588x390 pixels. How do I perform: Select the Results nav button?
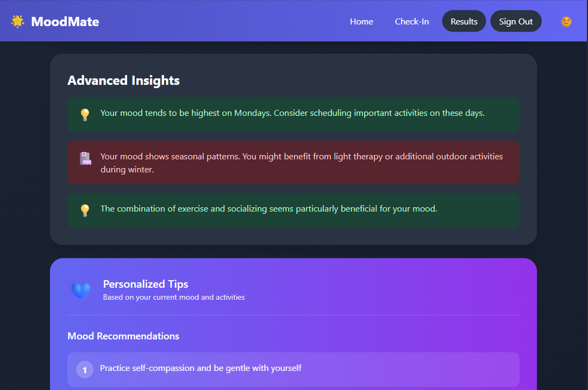pos(464,21)
